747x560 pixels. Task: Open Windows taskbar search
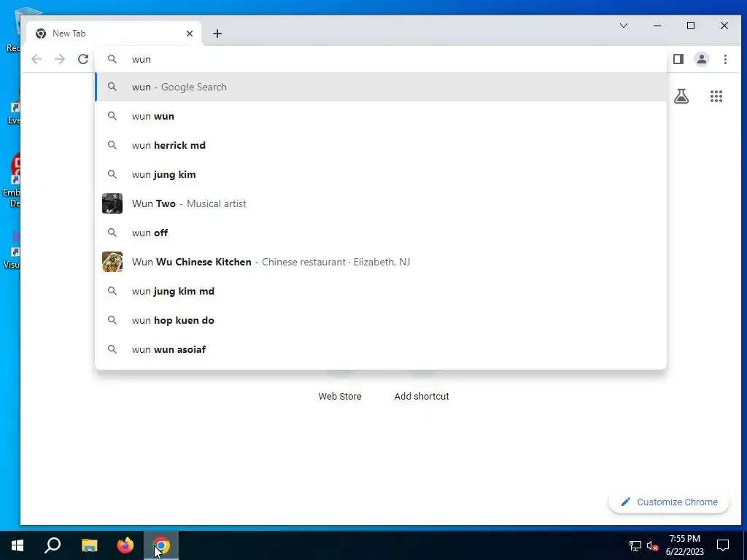point(53,545)
